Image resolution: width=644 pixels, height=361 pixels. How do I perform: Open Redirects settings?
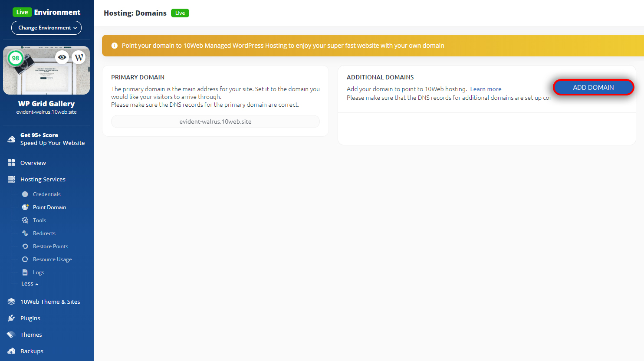44,233
